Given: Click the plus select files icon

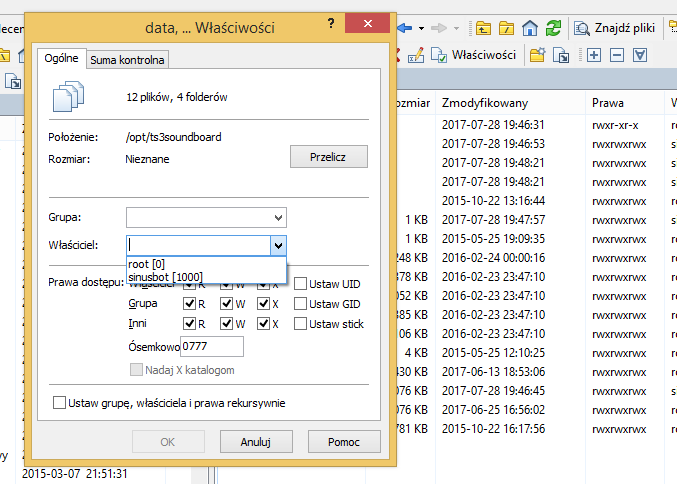Looking at the screenshot, I should click(593, 54).
